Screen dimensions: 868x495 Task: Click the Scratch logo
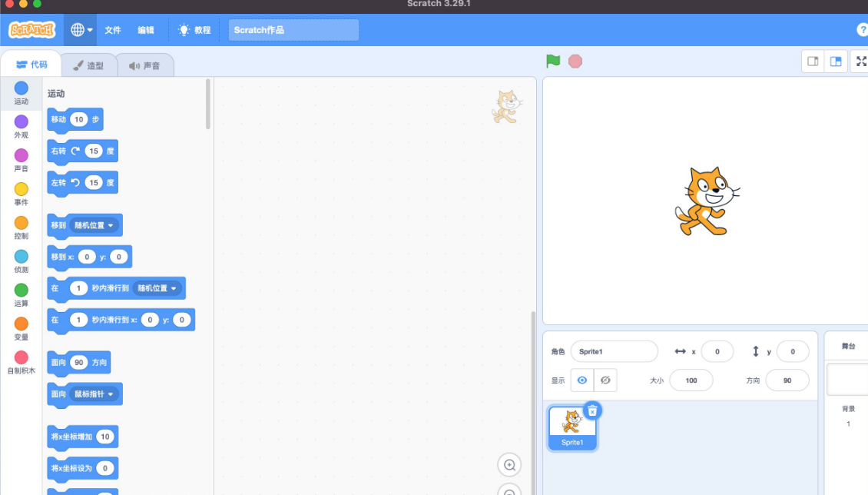[32, 29]
